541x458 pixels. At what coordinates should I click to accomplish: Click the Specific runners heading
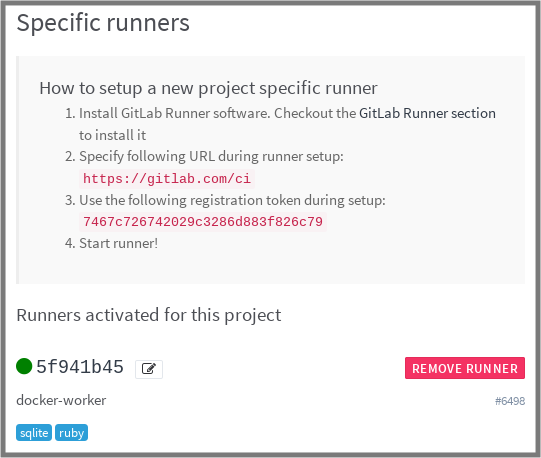click(103, 23)
